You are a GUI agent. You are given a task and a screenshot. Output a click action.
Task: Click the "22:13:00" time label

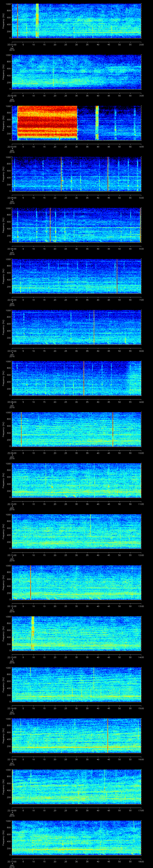pyautogui.click(x=12, y=657)
